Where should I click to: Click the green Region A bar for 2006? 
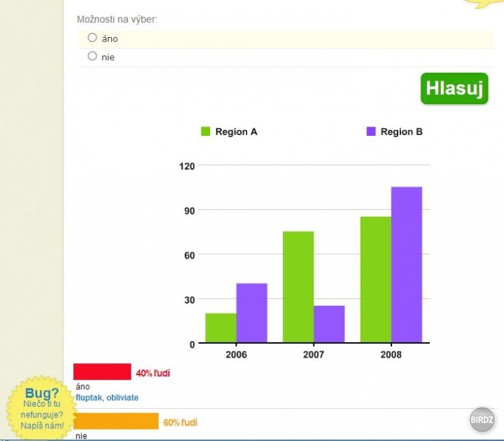(220, 328)
